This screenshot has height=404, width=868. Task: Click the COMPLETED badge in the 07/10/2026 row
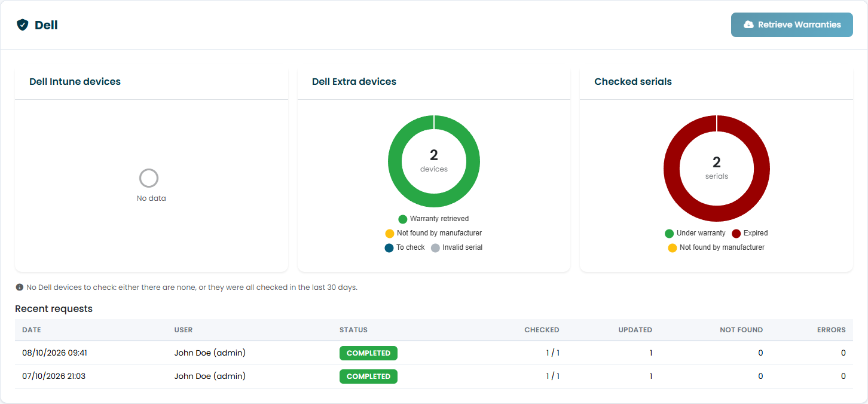pyautogui.click(x=368, y=377)
